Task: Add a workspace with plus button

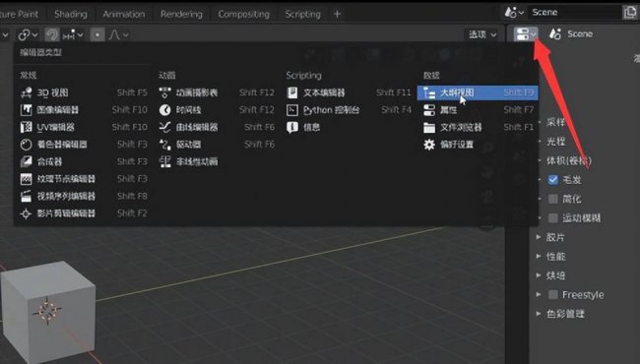Action: tap(337, 14)
